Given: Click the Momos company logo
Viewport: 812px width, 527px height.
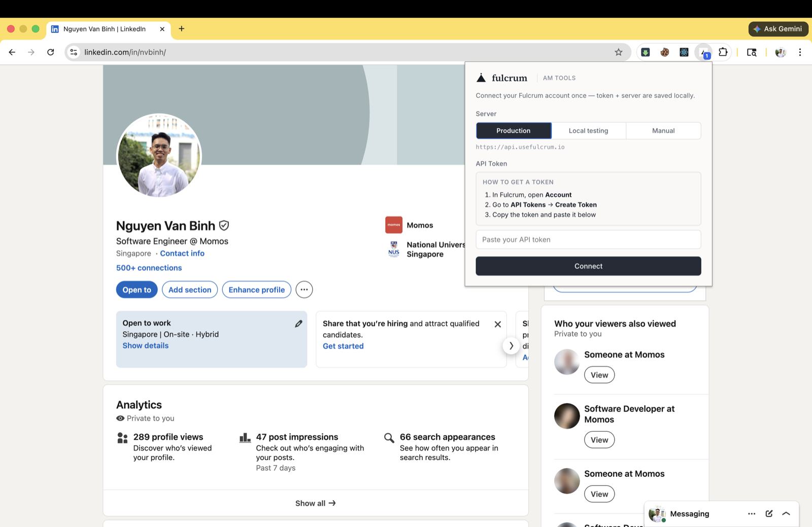Looking at the screenshot, I should click(x=394, y=225).
